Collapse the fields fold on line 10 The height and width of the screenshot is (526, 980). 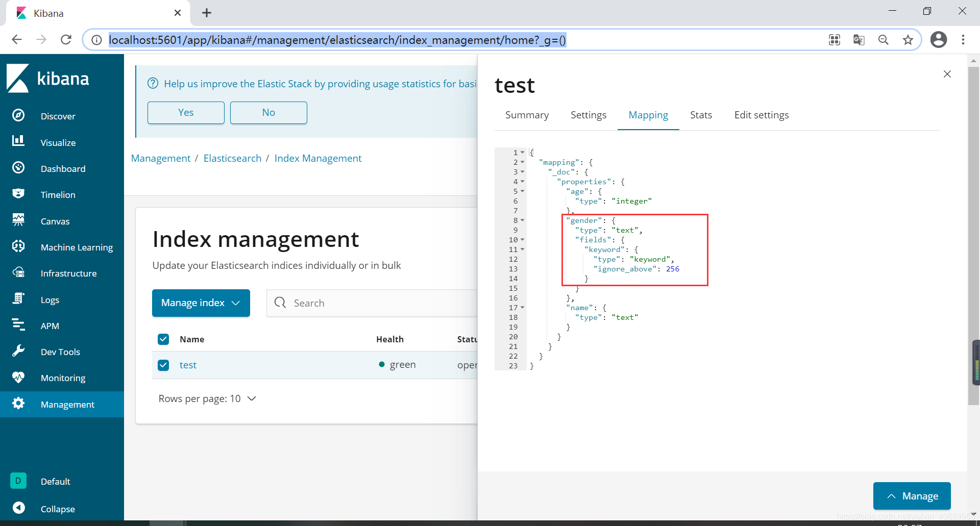pyautogui.click(x=523, y=240)
